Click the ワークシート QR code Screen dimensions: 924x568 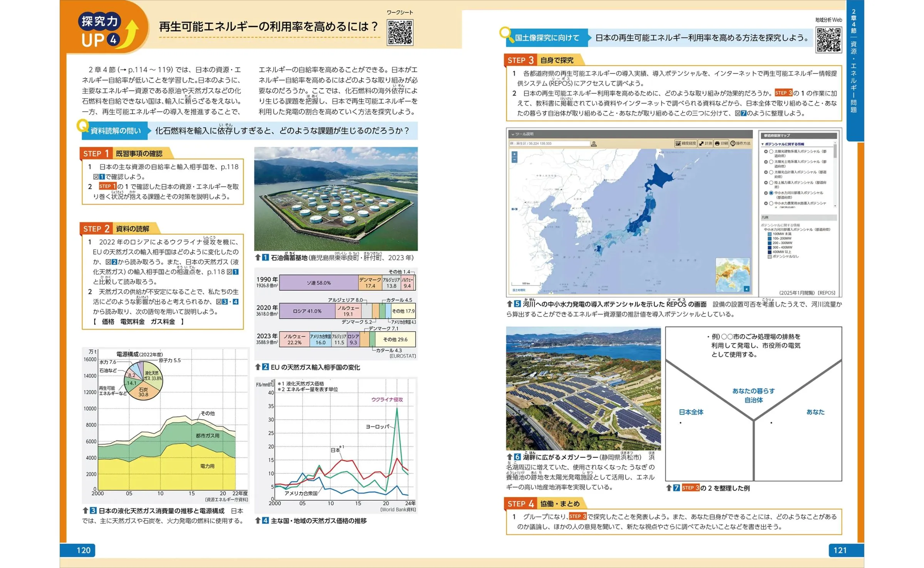[400, 33]
